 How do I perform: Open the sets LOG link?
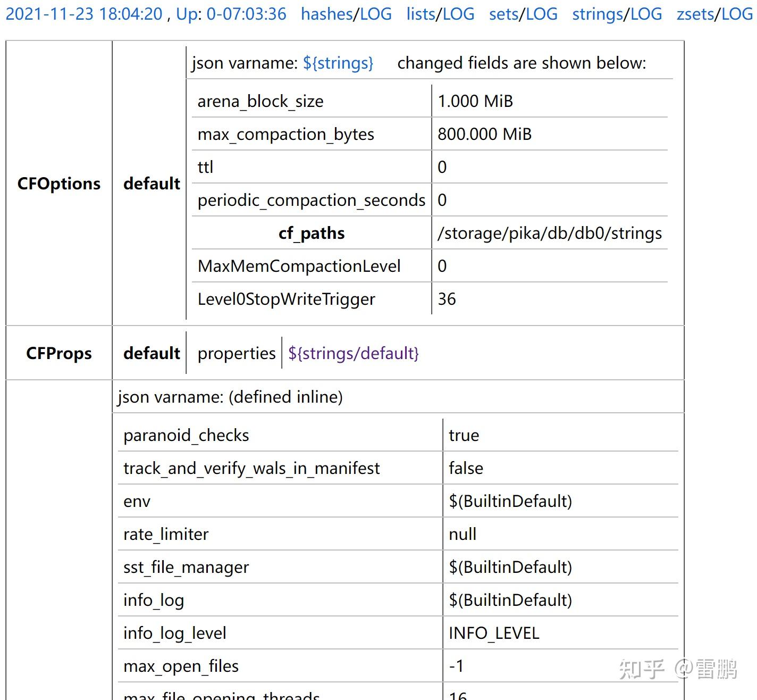522,14
